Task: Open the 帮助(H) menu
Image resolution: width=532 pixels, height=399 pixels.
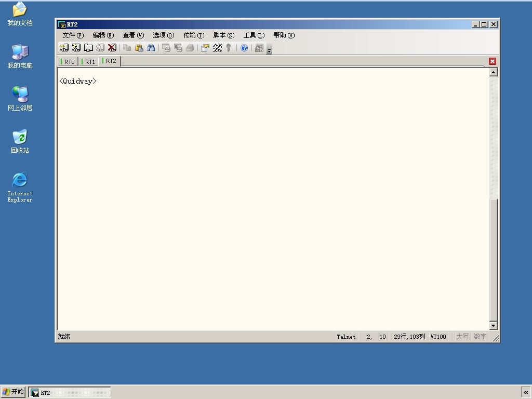Action: (284, 35)
